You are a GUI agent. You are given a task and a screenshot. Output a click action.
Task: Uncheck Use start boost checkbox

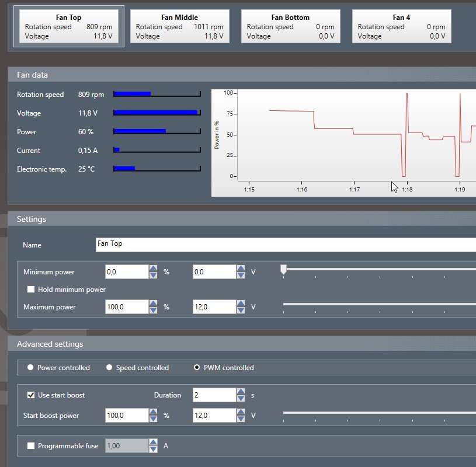click(x=31, y=395)
